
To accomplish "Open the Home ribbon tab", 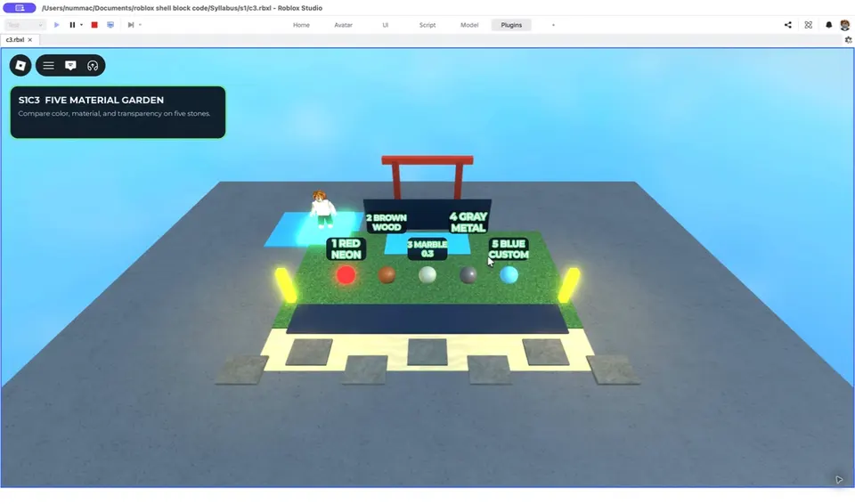I will coord(301,25).
